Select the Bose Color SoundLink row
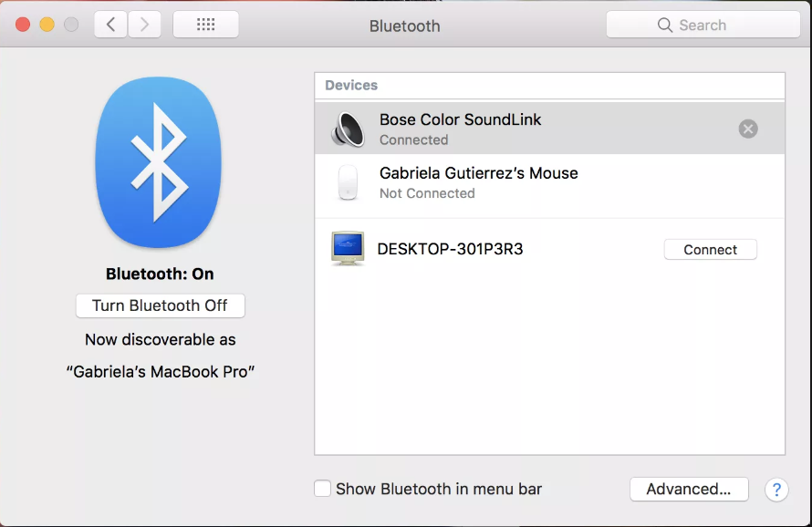 pyautogui.click(x=549, y=128)
